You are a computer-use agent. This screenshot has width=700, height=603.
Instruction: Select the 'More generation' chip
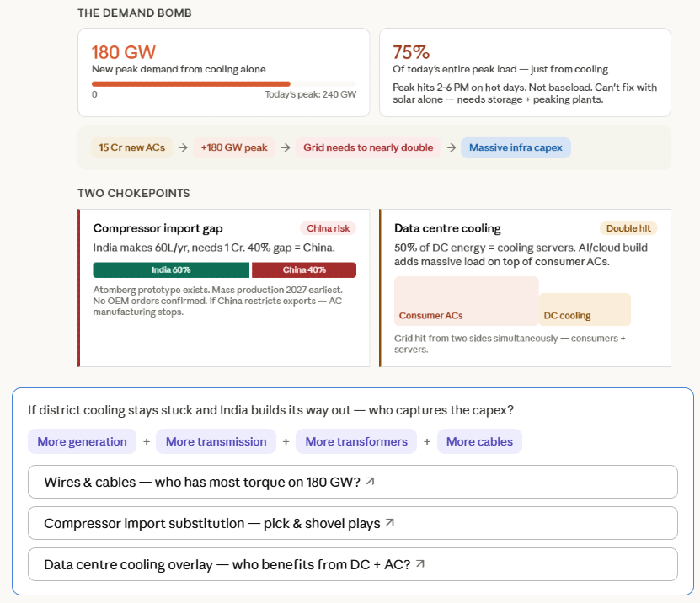pos(83,441)
